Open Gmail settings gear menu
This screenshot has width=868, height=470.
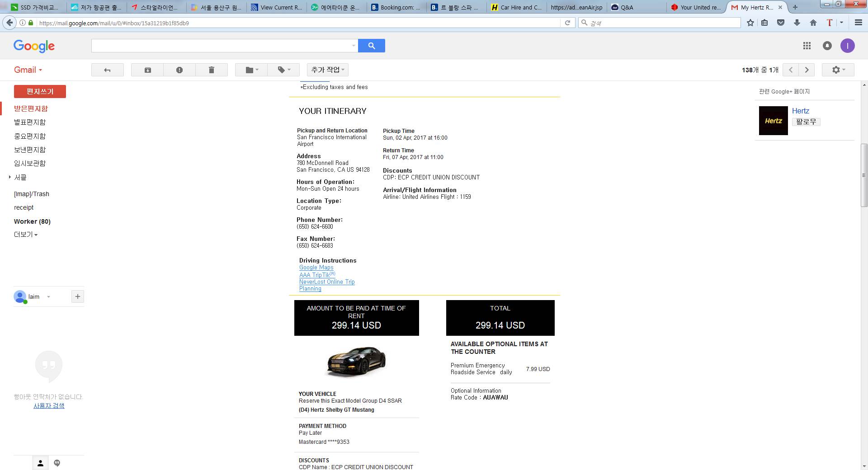tap(839, 70)
